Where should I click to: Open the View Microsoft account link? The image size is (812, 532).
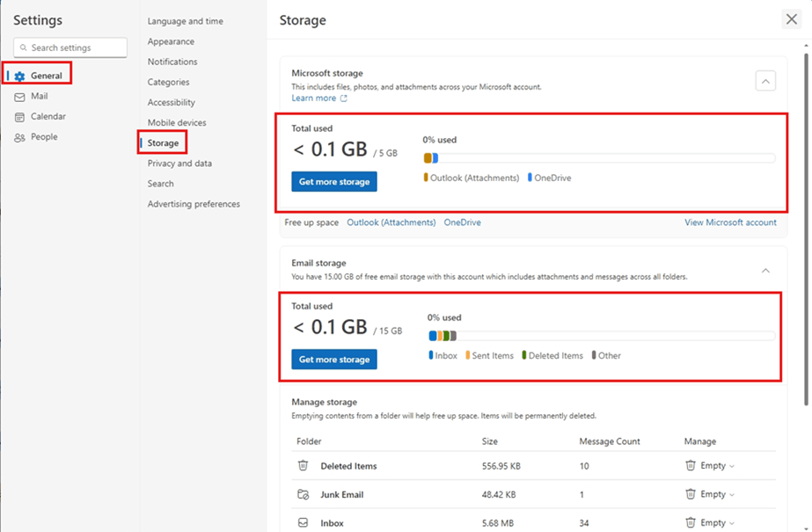point(730,222)
